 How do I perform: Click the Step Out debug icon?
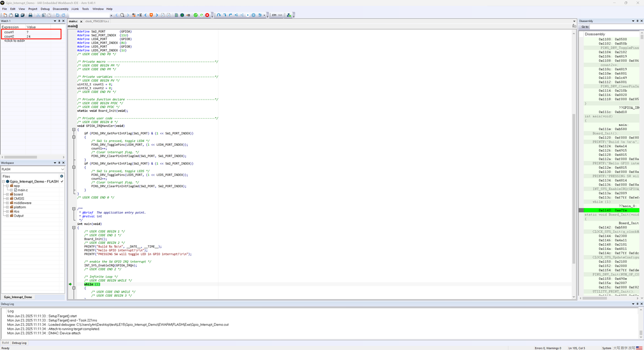230,15
